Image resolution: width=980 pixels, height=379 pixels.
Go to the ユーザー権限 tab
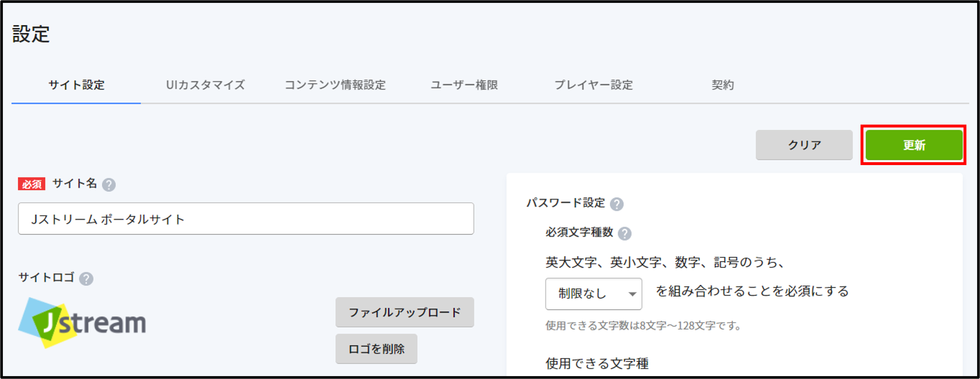point(464,85)
